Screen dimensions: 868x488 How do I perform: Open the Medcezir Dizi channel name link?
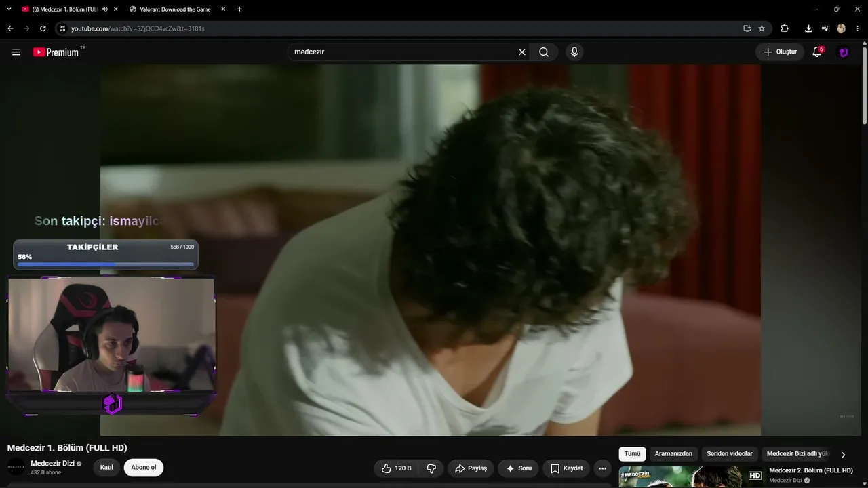pos(52,464)
